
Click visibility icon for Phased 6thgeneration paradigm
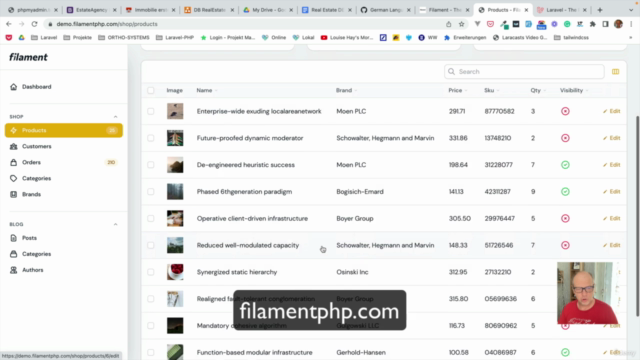pyautogui.click(x=565, y=191)
